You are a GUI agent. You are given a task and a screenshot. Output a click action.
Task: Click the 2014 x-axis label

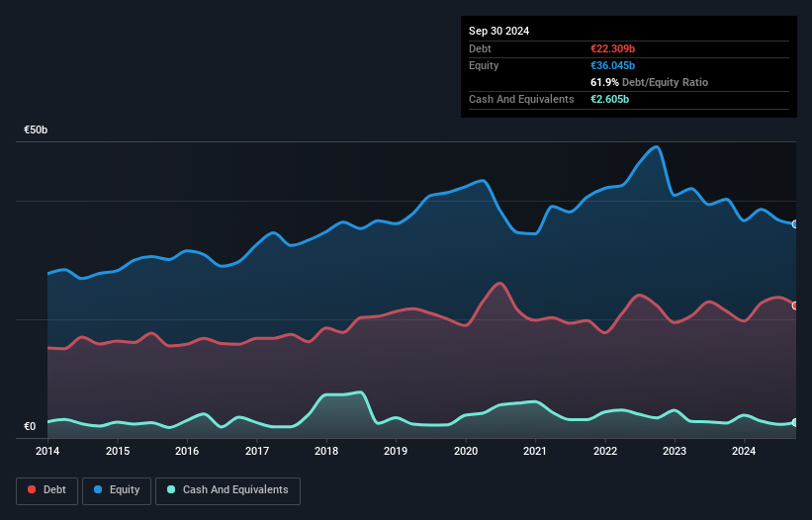coord(47,451)
